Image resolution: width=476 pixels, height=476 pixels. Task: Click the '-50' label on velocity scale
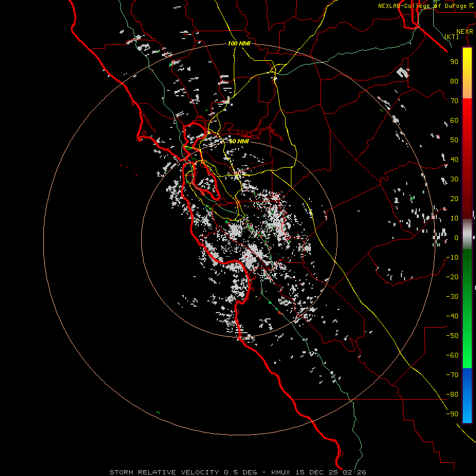452,336
